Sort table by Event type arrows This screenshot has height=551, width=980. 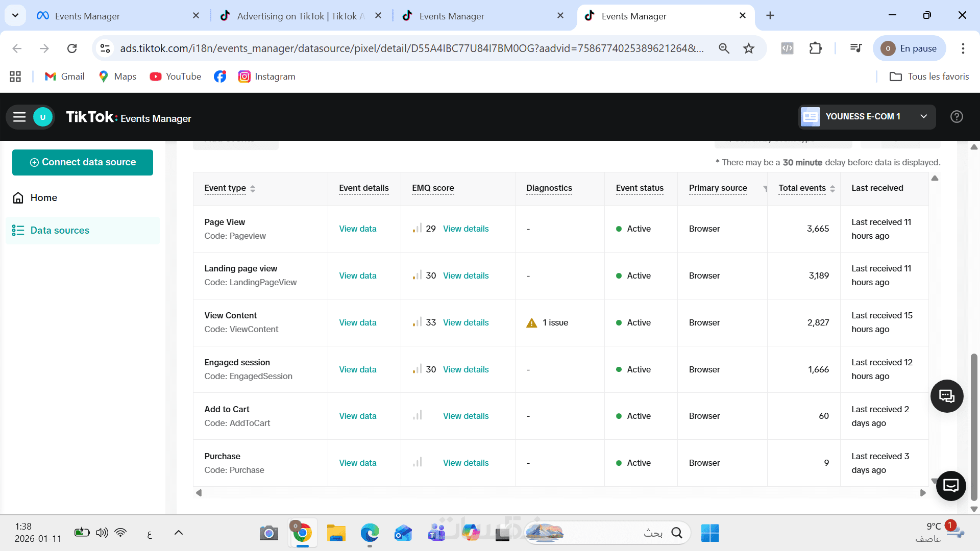(x=253, y=189)
